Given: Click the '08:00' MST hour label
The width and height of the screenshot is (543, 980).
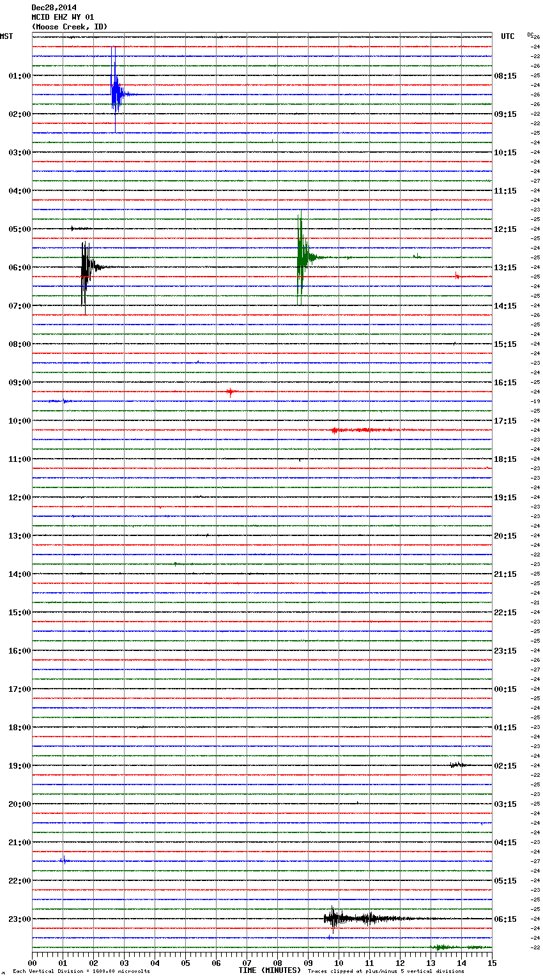Looking at the screenshot, I should click(20, 344).
